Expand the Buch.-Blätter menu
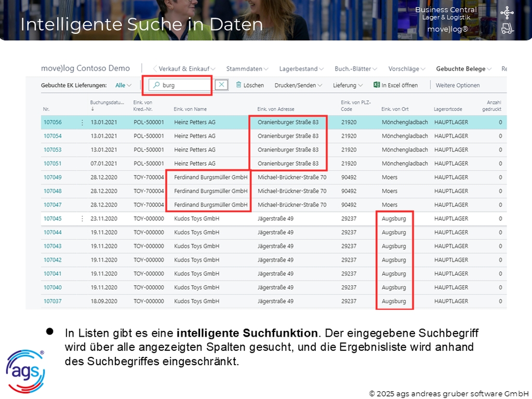 355,69
